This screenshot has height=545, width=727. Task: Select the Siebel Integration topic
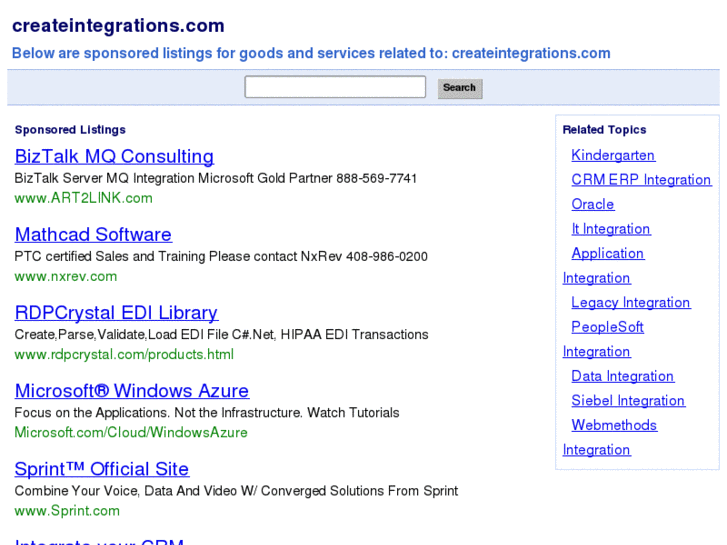628,401
